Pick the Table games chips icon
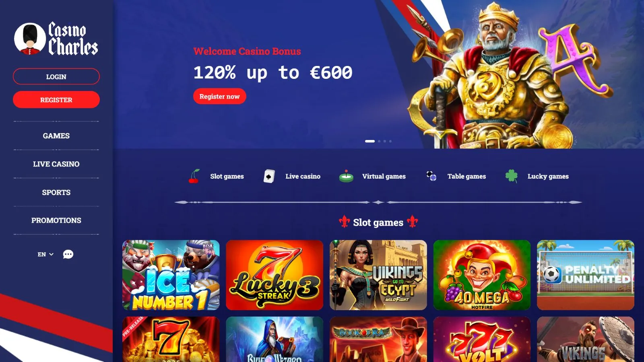This screenshot has height=362, width=644. pos(431,176)
